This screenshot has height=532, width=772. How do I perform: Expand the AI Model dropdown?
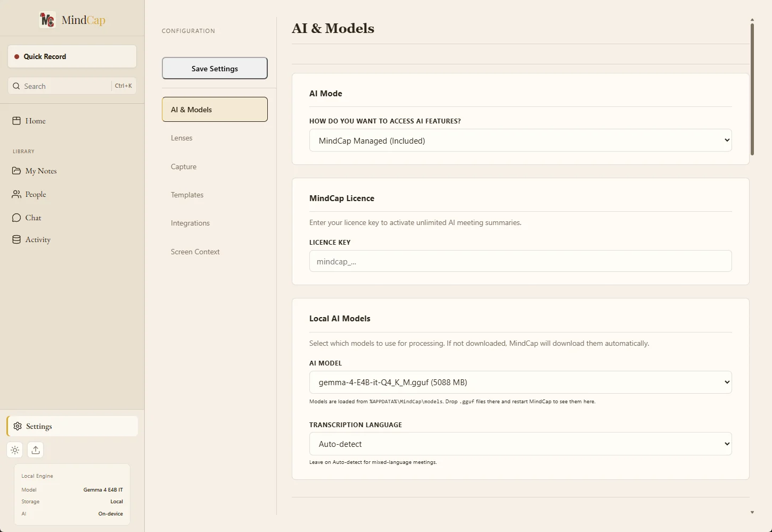(520, 382)
